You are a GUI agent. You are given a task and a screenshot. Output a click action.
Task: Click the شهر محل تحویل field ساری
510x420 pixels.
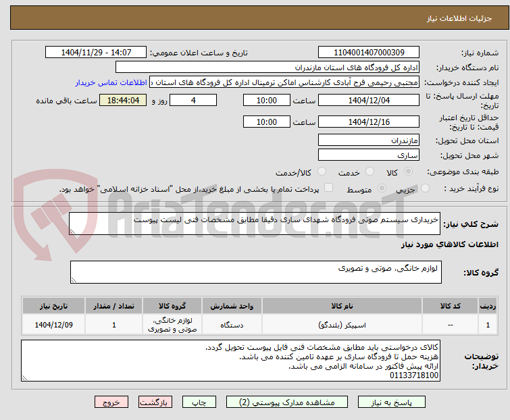tap(369, 155)
